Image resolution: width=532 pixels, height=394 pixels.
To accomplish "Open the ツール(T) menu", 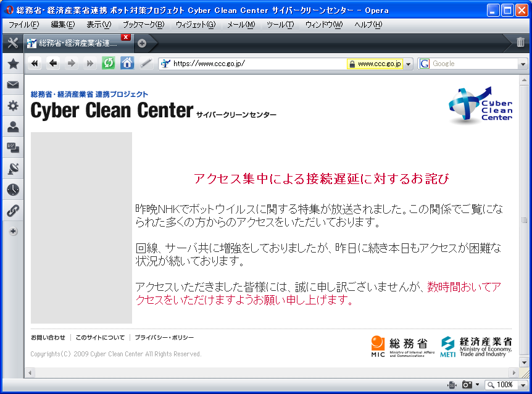I will tap(280, 25).
